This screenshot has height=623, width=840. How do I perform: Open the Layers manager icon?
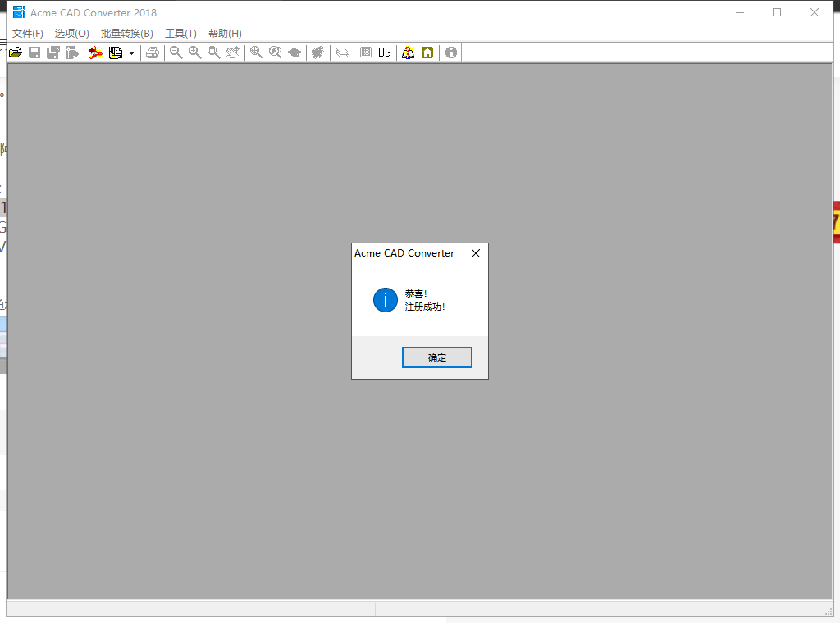coord(342,52)
